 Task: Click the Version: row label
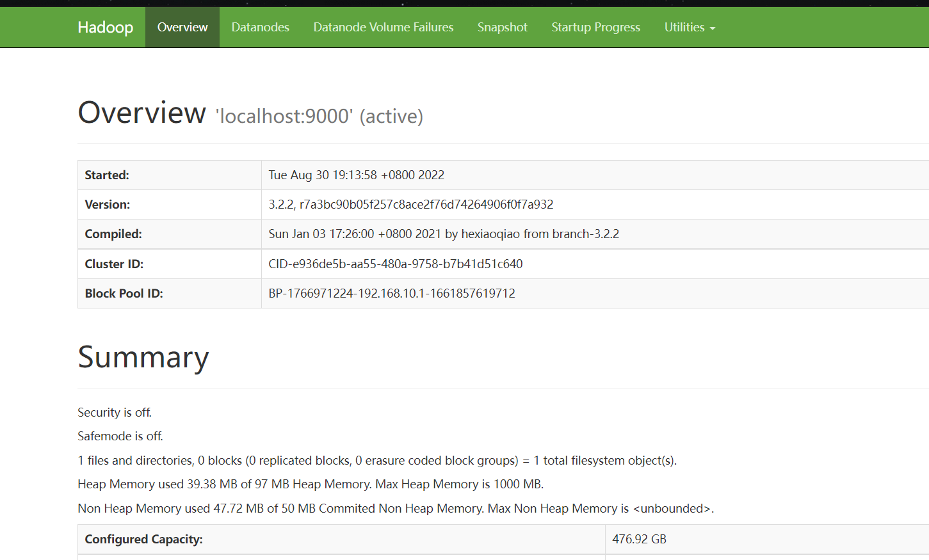108,204
